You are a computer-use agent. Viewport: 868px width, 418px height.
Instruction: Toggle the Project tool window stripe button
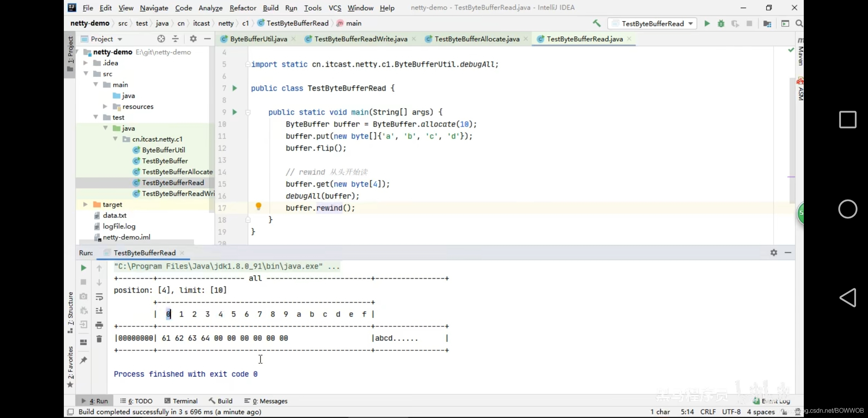click(70, 54)
